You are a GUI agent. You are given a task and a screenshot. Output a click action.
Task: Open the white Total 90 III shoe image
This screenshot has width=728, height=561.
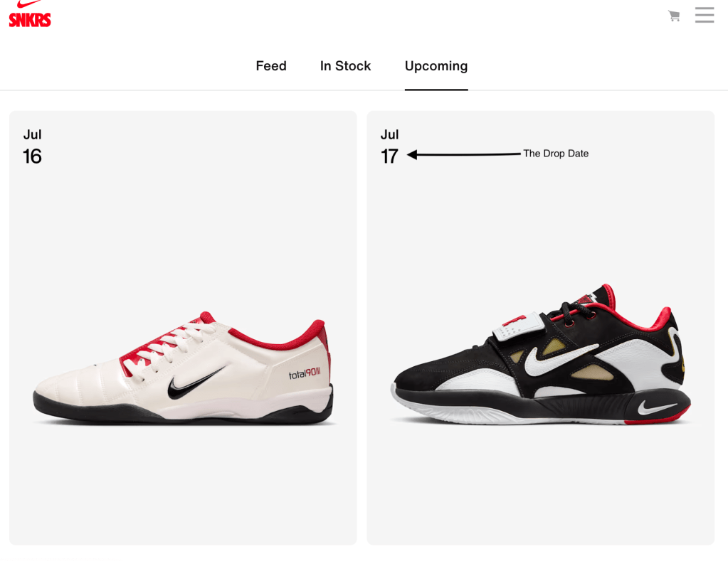184,368
